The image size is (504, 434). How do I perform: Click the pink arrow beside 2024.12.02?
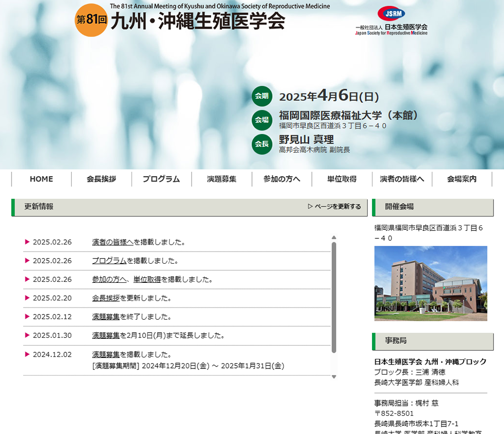[x=27, y=354]
